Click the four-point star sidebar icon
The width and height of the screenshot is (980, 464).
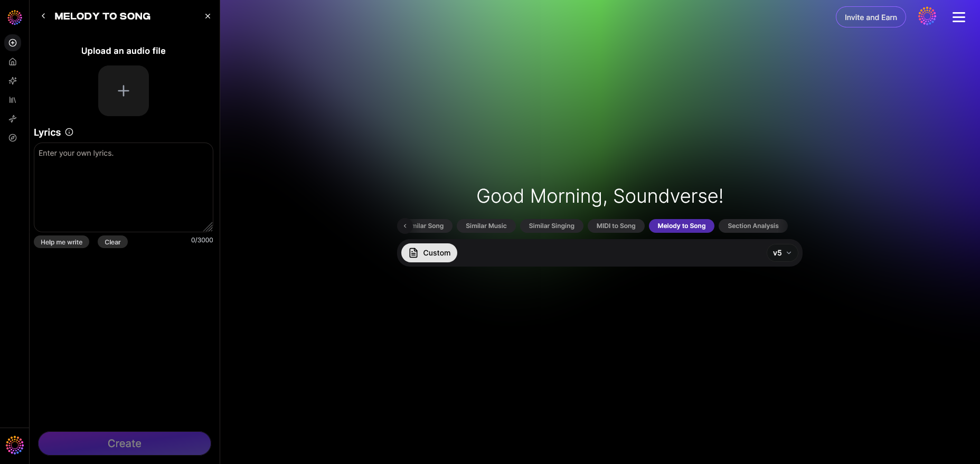13,119
